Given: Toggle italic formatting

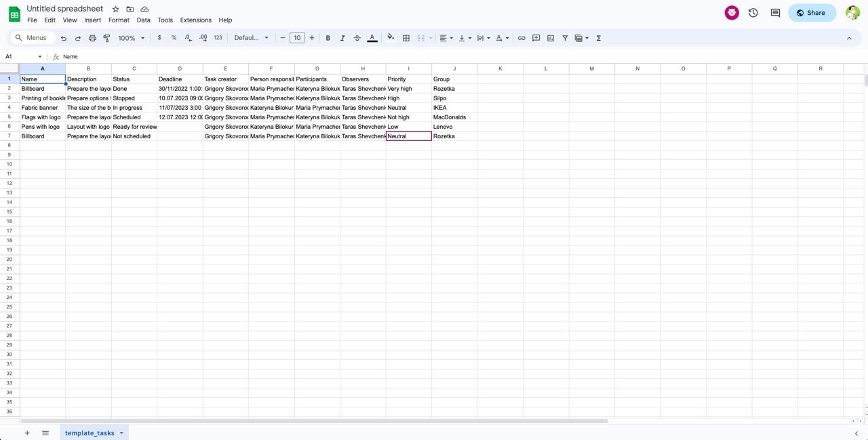Looking at the screenshot, I should pyautogui.click(x=342, y=38).
